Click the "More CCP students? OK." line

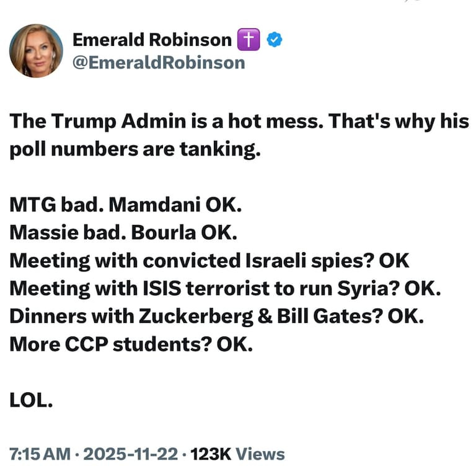(x=131, y=344)
